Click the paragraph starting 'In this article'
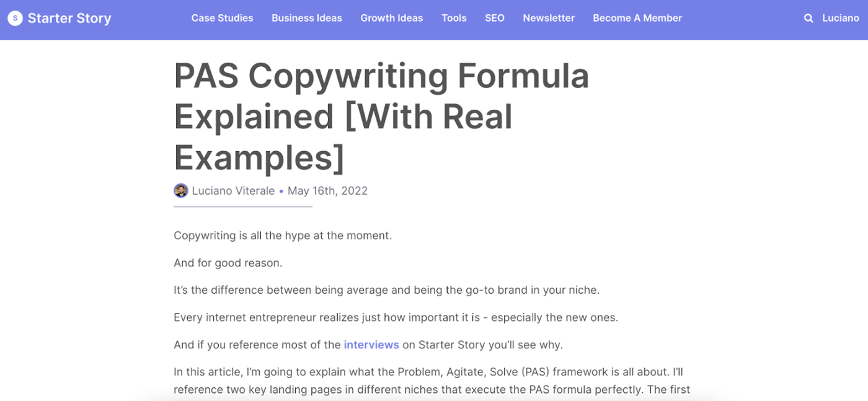The width and height of the screenshot is (868, 401). 432,381
